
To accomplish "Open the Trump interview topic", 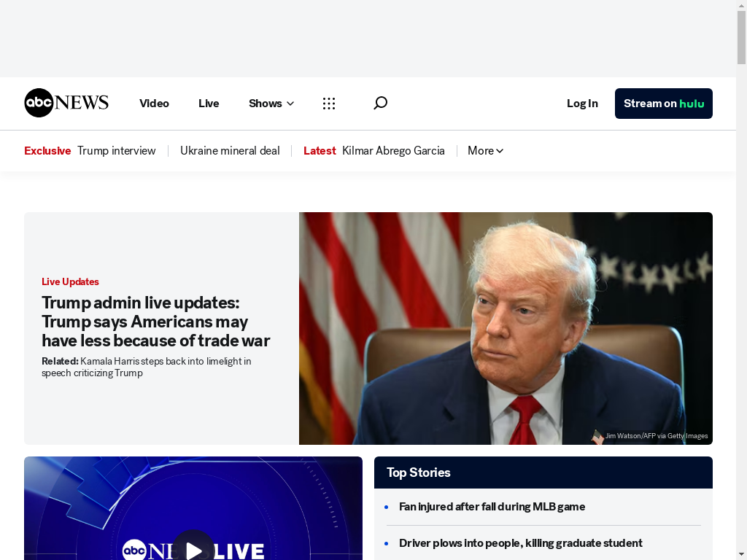I will (116, 150).
